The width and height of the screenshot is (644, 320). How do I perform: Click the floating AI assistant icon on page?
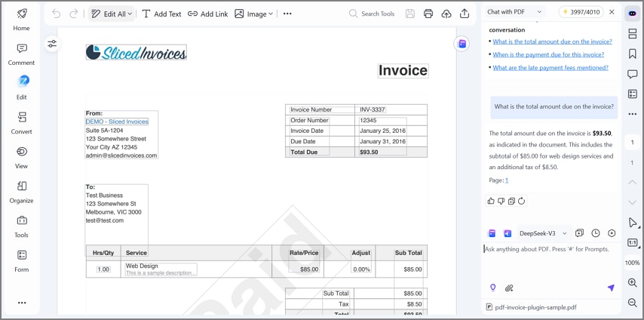462,44
